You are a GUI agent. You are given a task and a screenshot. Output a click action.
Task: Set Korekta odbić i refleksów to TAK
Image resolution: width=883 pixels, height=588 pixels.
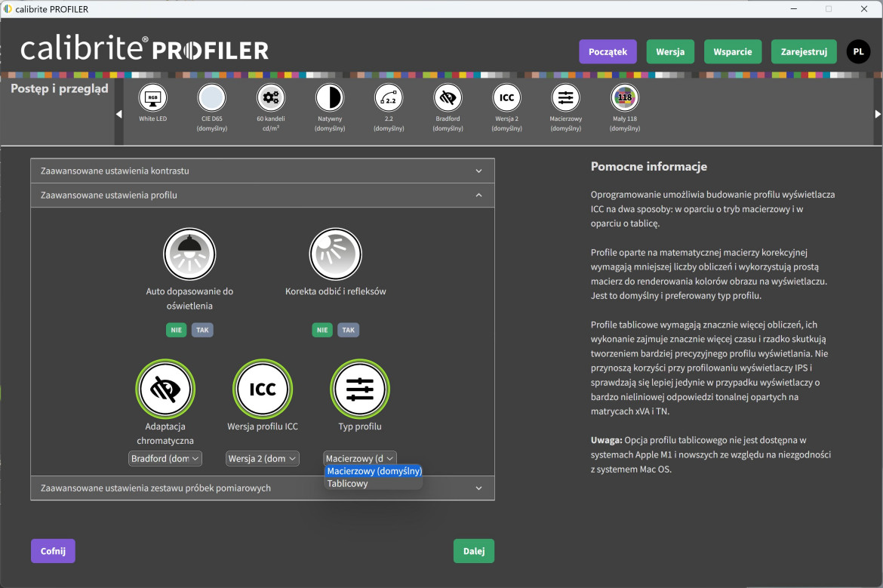coord(349,330)
